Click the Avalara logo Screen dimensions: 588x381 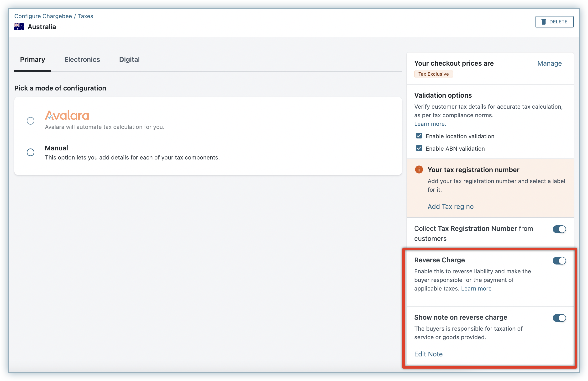67,115
